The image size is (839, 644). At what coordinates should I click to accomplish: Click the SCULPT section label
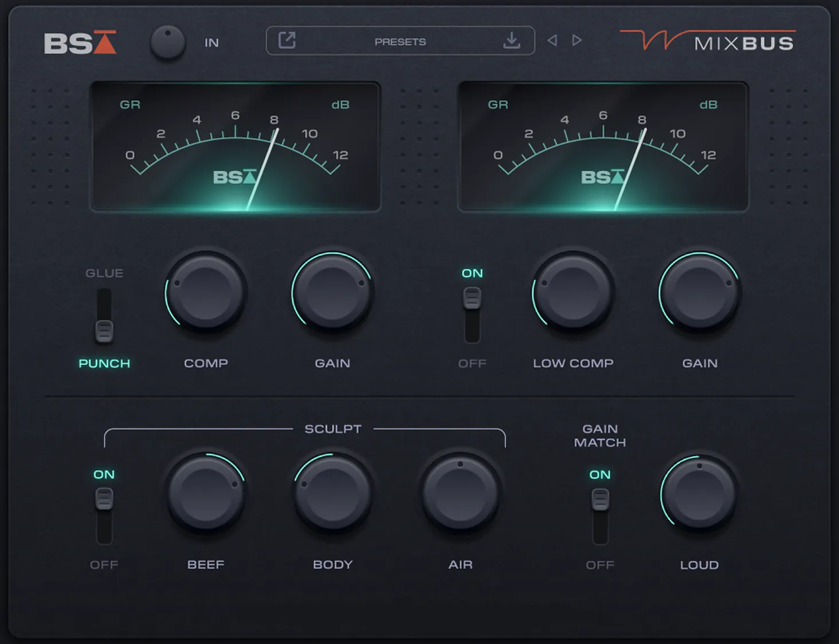pos(333,429)
